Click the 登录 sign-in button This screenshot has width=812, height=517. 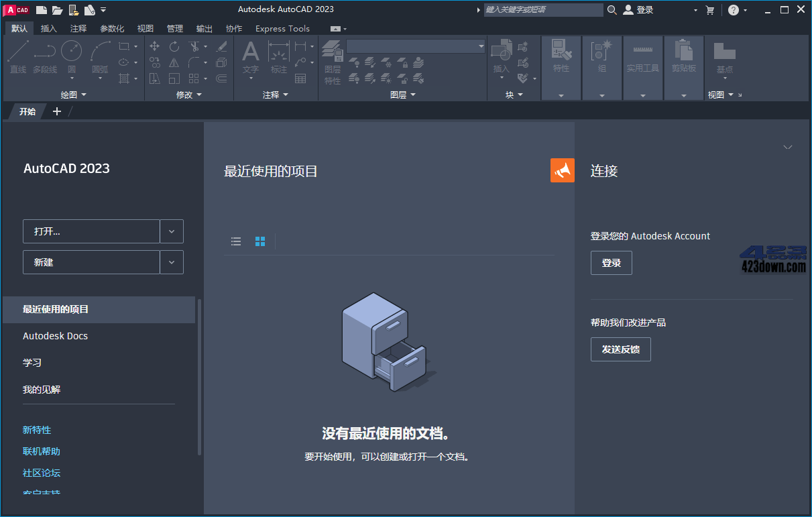(611, 262)
